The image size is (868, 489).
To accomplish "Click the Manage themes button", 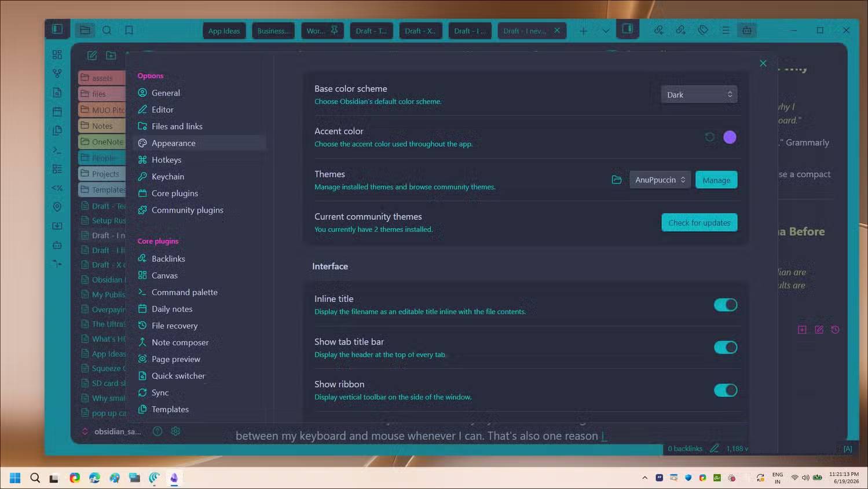I will [x=716, y=180].
